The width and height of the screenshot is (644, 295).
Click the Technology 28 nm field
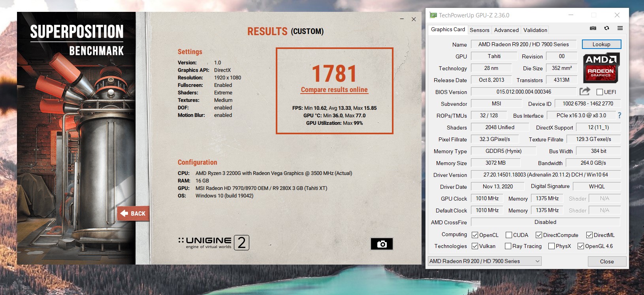click(491, 68)
